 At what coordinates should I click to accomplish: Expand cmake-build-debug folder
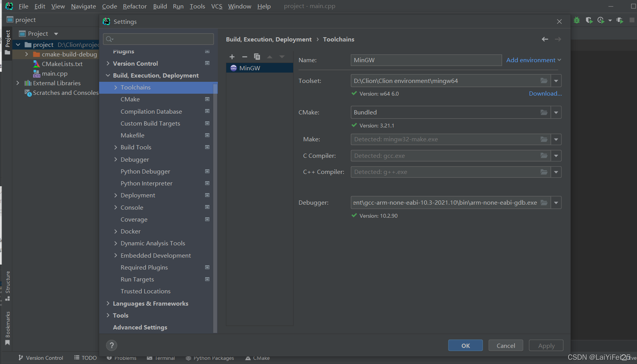(27, 54)
